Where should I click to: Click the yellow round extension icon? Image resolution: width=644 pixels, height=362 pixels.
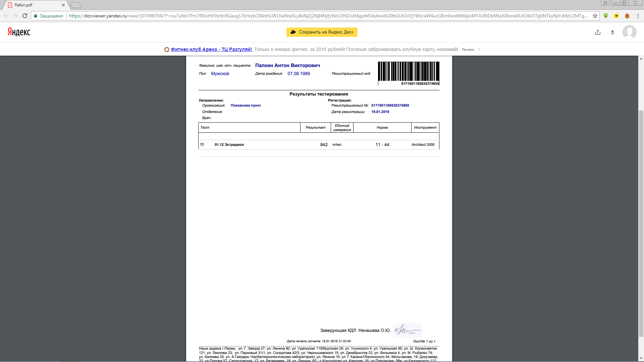pyautogui.click(x=616, y=16)
